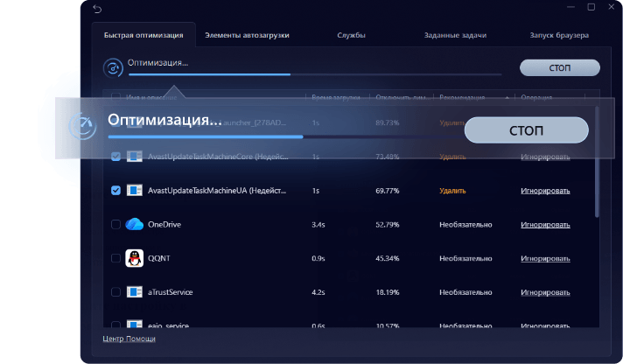Click Игнорировать for QQNT

(x=545, y=258)
